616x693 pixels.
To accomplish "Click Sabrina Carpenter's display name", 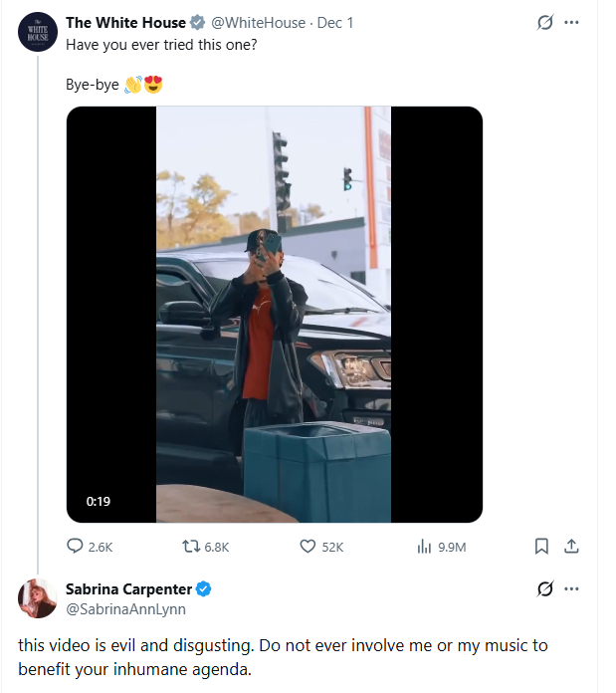I will point(128,589).
